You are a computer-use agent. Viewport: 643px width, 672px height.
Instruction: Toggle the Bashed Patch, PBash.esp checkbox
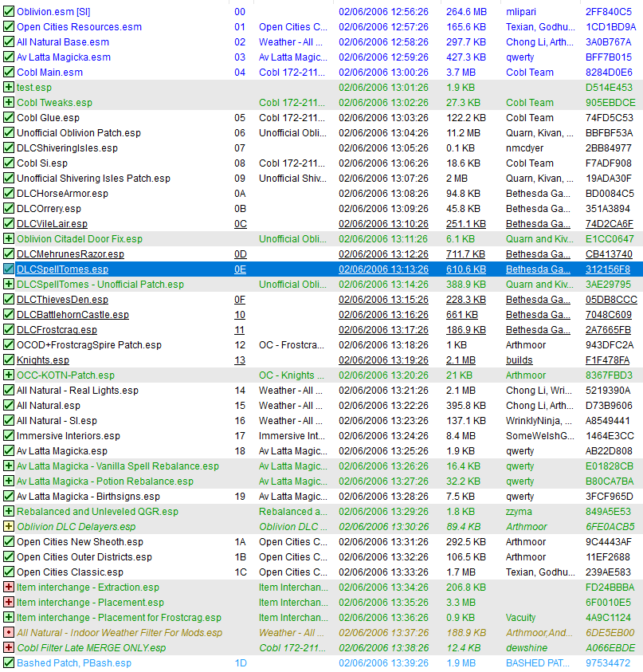coord(9,663)
